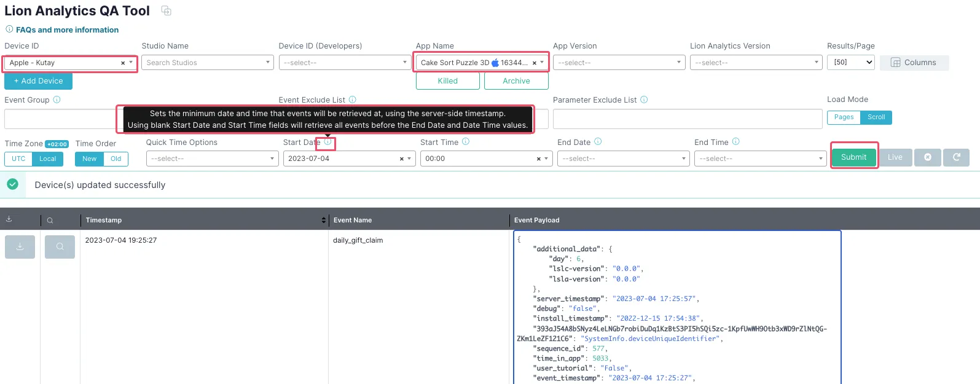Open the Quick Time Options dropdown
This screenshot has width=980, height=384.
click(x=212, y=159)
